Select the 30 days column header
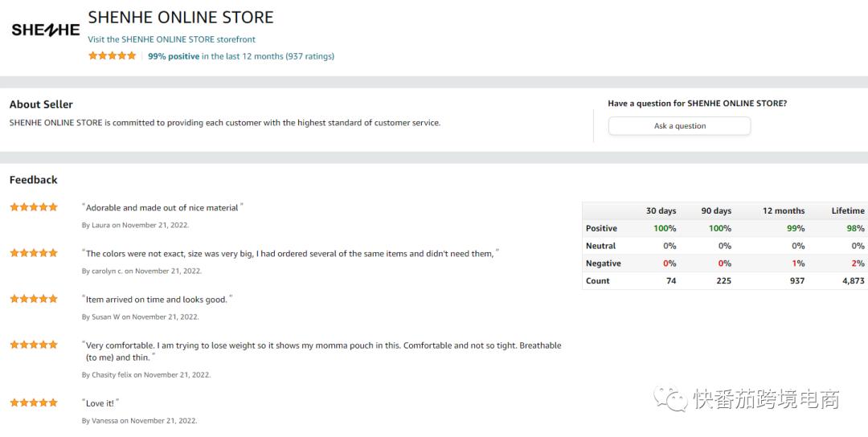Viewport: 868px width, 437px height. pos(661,210)
